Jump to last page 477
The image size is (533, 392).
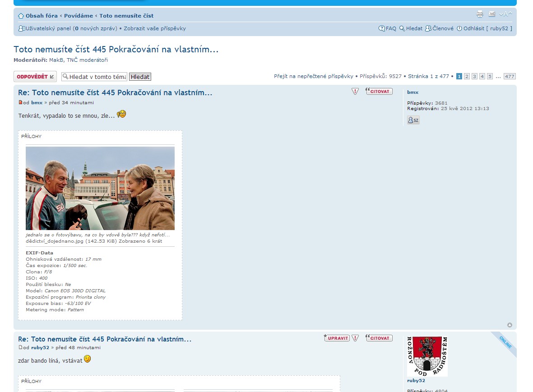click(510, 77)
